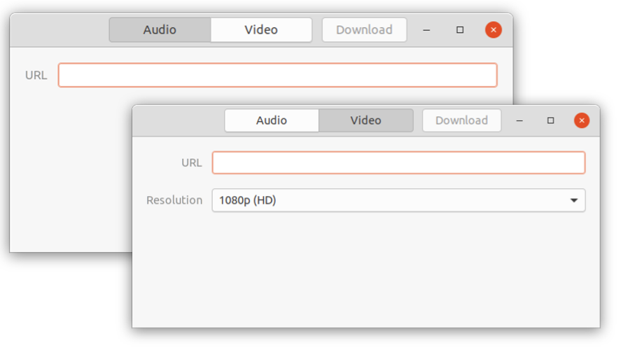Click URL label in back window
Screen dimensions: 642x364
[x=36, y=76]
